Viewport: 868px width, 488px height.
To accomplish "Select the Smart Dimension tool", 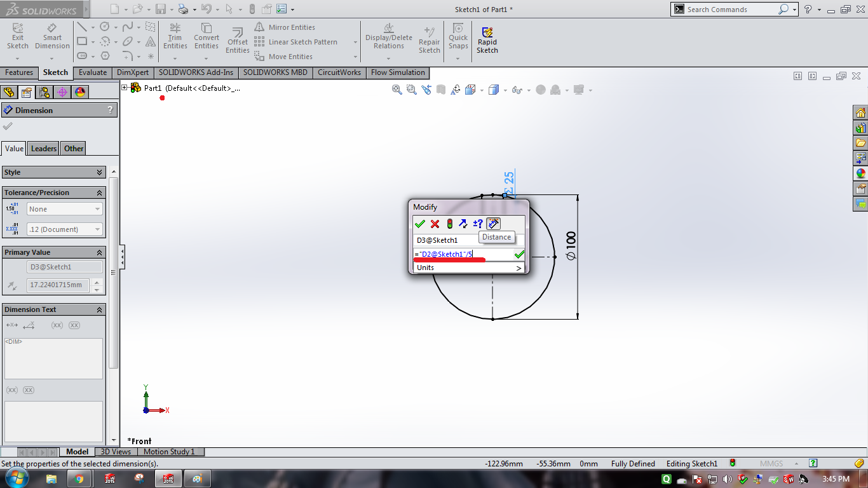I will coord(52,36).
